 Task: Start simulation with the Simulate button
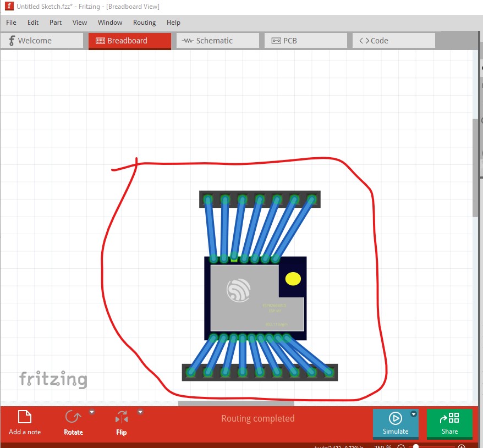pos(396,422)
